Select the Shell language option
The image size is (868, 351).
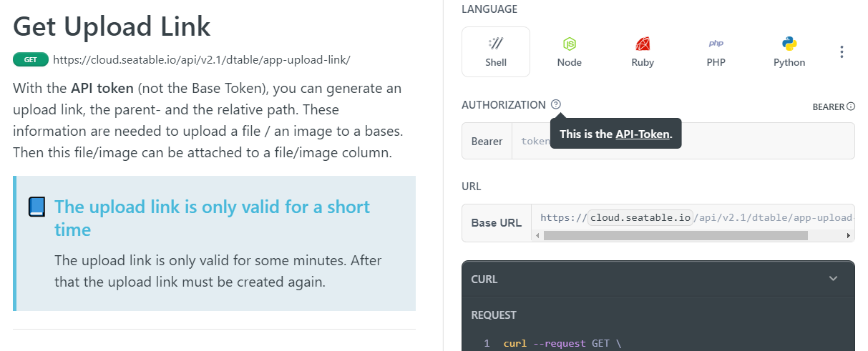(x=496, y=51)
